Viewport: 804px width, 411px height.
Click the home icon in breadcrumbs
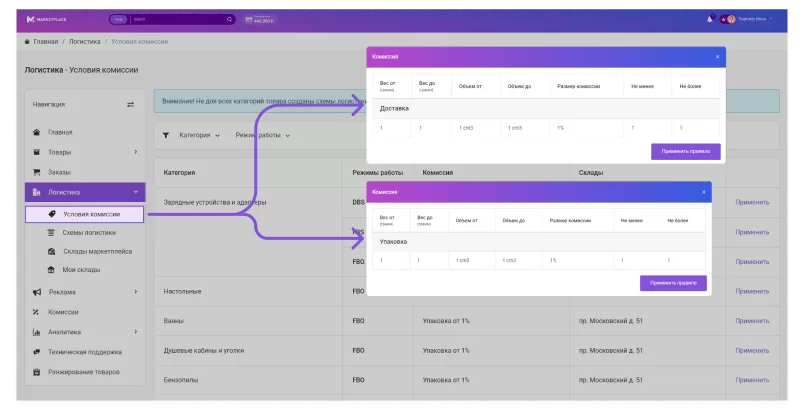click(x=27, y=42)
